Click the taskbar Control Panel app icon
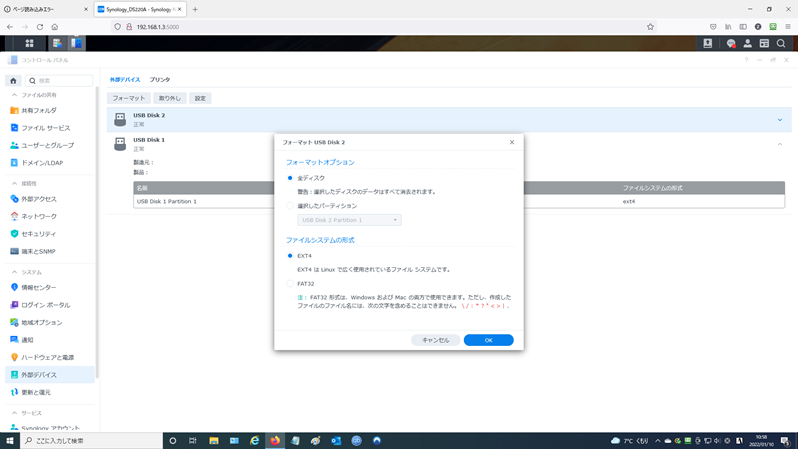The width and height of the screenshot is (798, 449). tap(76, 43)
